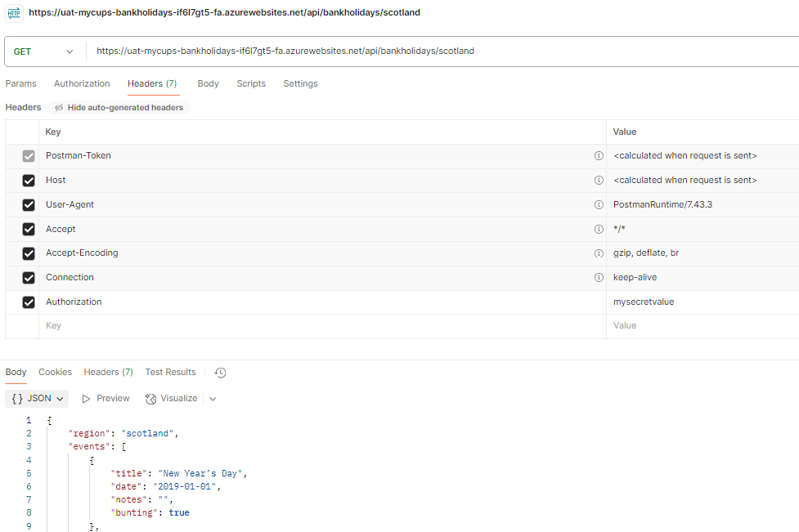Click the HTTP request icon beside the title
Viewport: 799px width, 532px height.
pos(14,13)
